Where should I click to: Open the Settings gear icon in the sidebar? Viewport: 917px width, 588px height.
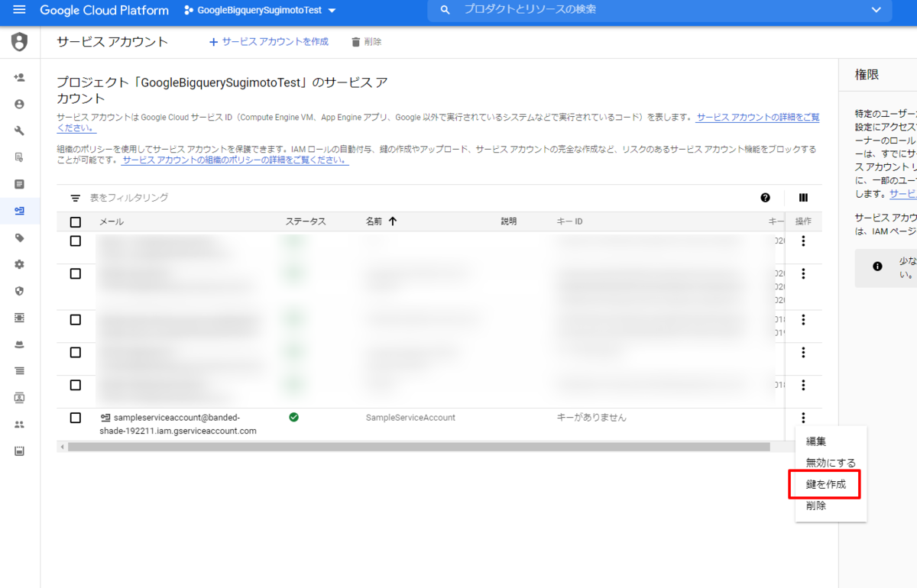click(19, 264)
